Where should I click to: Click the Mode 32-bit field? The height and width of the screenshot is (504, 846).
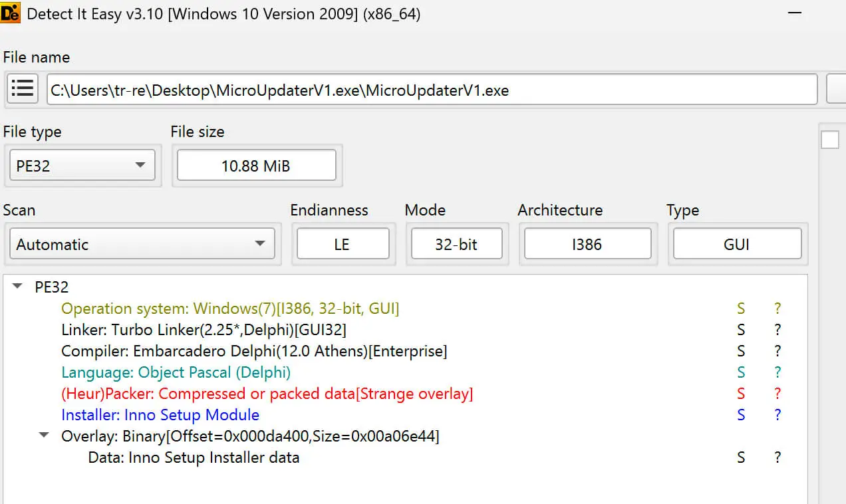tap(456, 244)
